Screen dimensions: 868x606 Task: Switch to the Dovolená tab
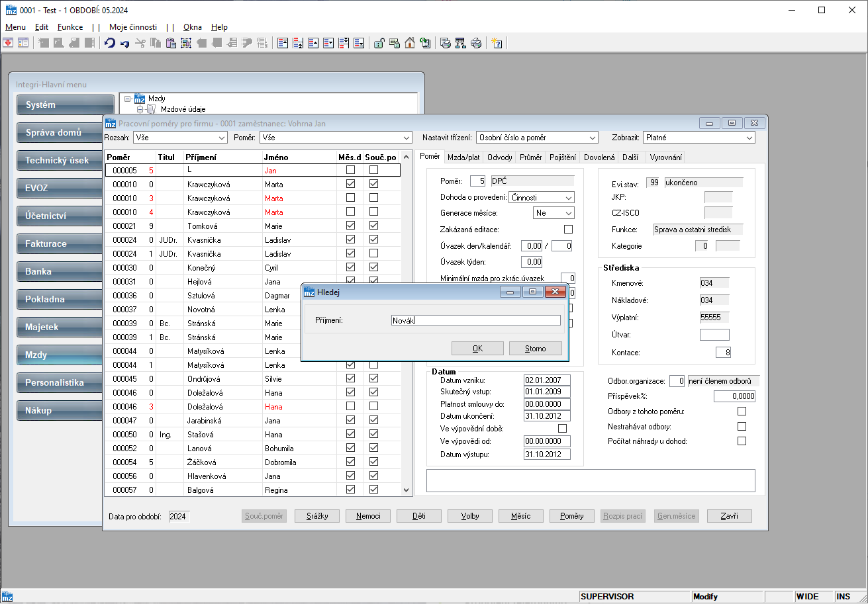599,157
